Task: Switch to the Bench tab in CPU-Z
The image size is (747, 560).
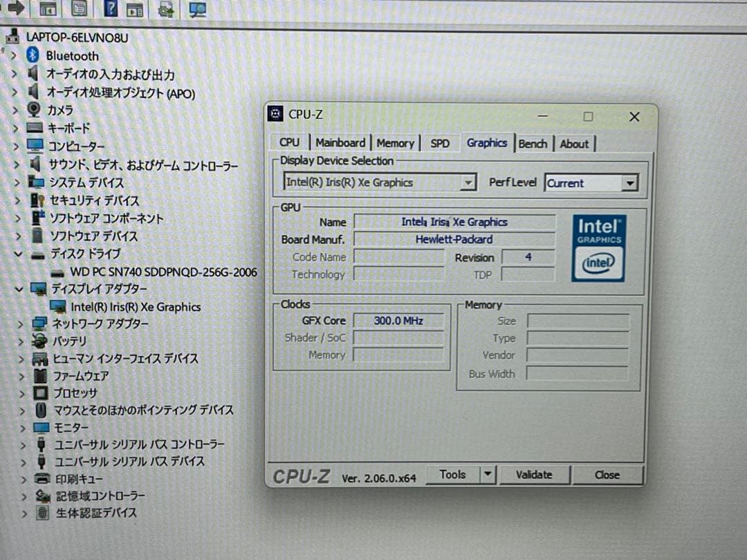Action: coord(533,143)
